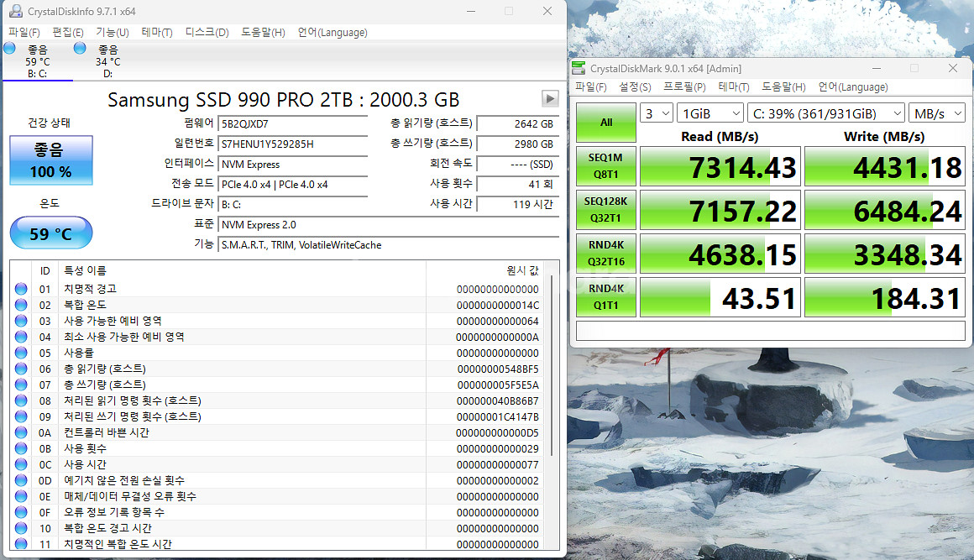Open the target drive dropdown showing C: 39%
Image resolution: width=974 pixels, height=560 pixels.
click(x=825, y=113)
